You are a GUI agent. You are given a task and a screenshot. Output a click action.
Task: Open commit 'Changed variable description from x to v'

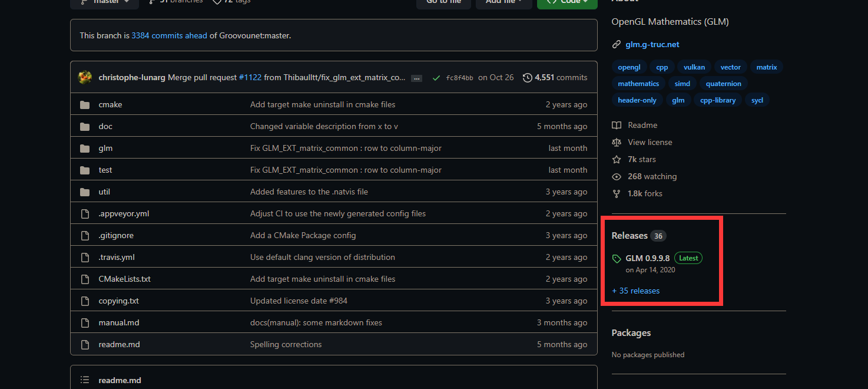[324, 126]
